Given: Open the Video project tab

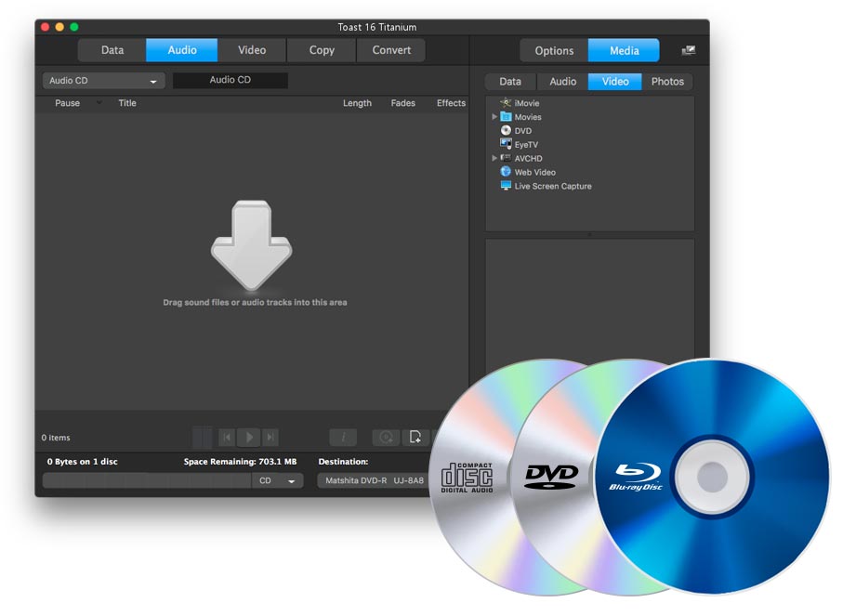Looking at the screenshot, I should (x=252, y=50).
